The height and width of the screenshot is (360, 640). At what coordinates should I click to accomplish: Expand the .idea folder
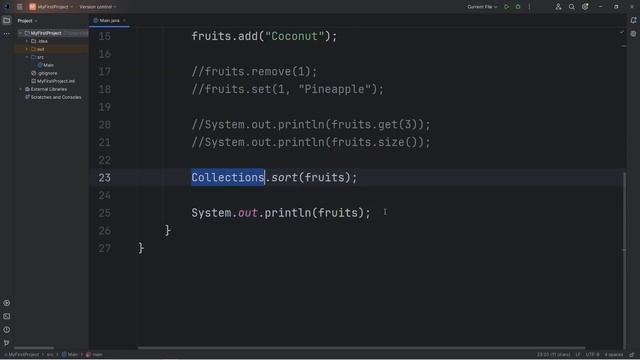pyautogui.click(x=27, y=41)
